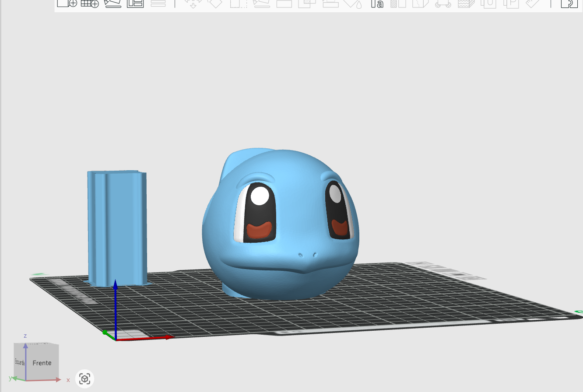Select the Auto orient tool
The width and height of the screenshot is (583, 392).
pyautogui.click(x=113, y=3)
